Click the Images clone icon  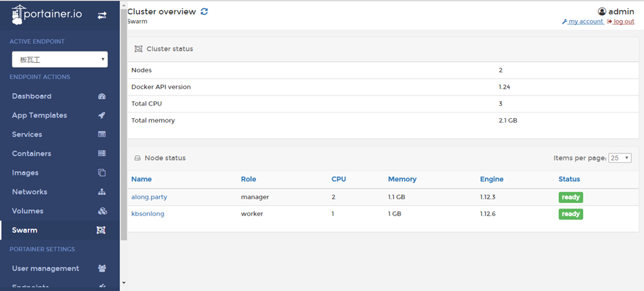(x=102, y=173)
